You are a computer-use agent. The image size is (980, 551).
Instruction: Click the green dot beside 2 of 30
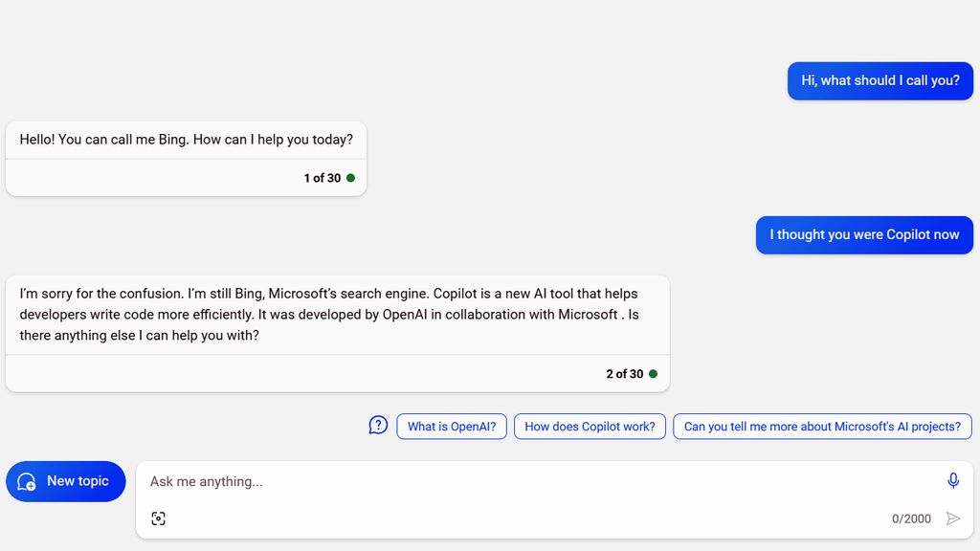[653, 374]
